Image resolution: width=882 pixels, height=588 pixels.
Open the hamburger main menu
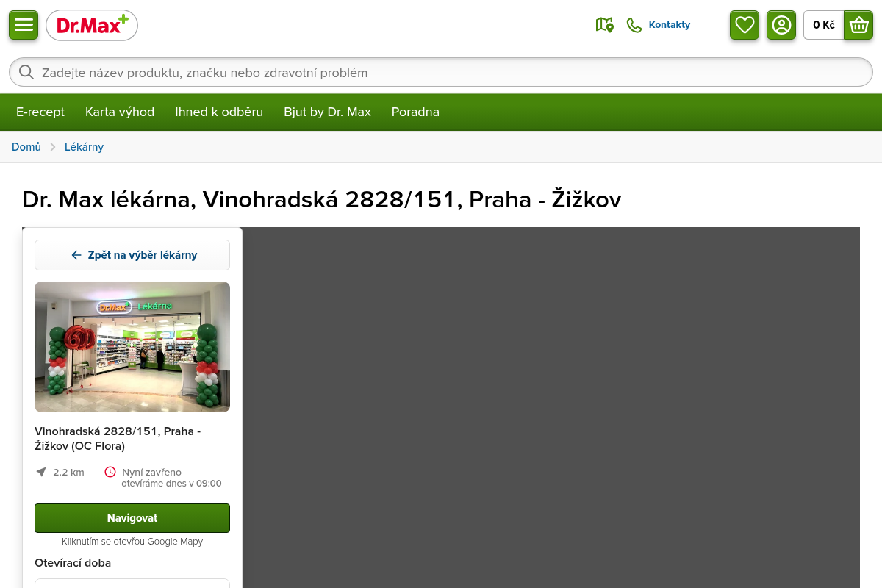click(24, 25)
